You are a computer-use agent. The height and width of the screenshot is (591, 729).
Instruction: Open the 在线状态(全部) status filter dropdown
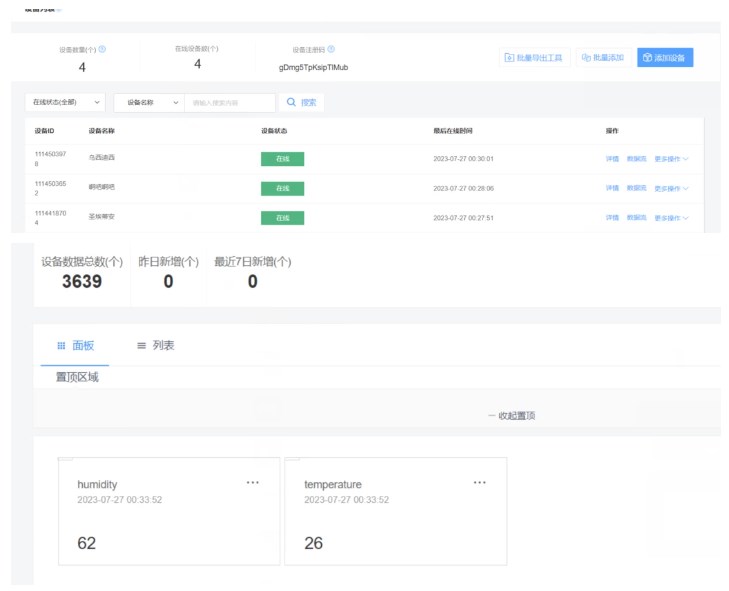(65, 102)
